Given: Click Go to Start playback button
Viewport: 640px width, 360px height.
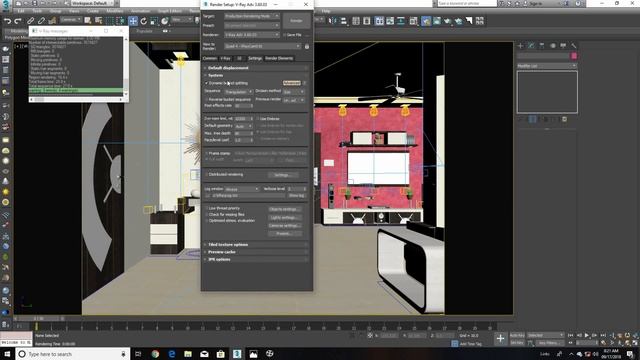Looking at the screenshot, I should coord(571,335).
